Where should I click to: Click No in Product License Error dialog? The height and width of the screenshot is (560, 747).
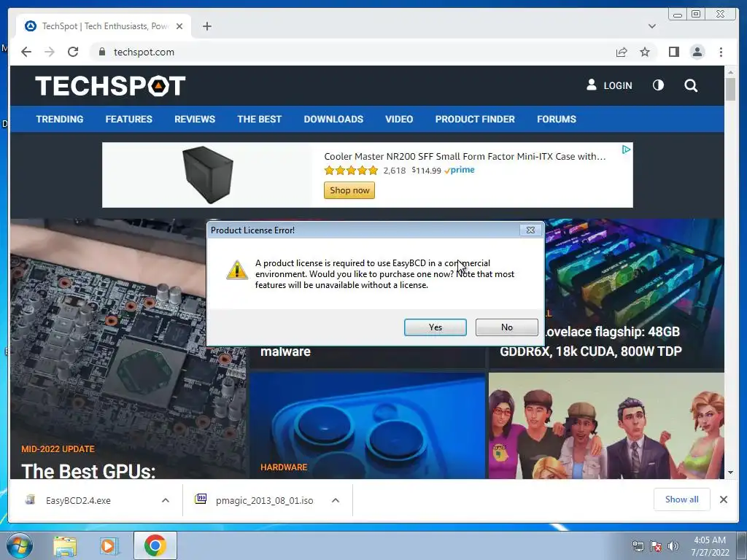coord(506,327)
